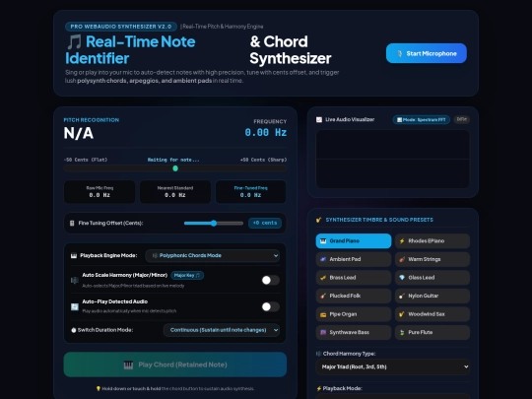
Task: Click the Play Chord (Retained Note) button
Action: [x=175, y=365]
